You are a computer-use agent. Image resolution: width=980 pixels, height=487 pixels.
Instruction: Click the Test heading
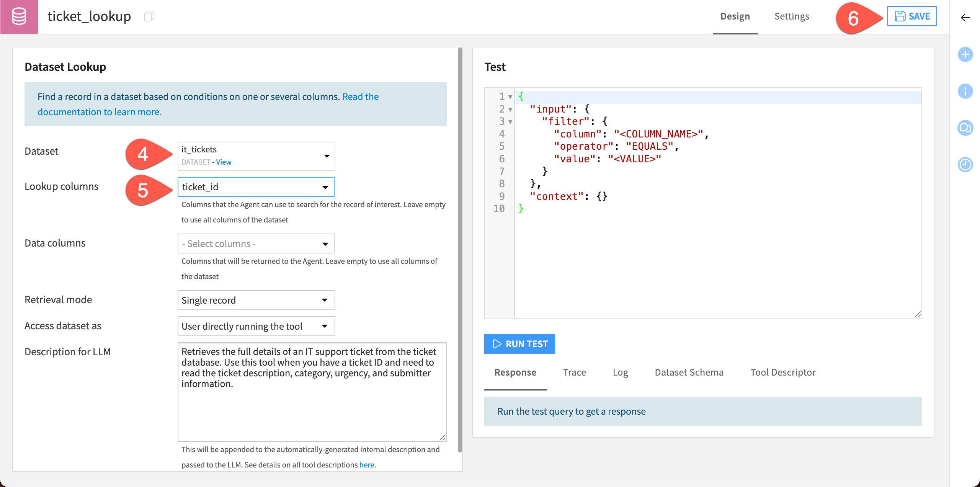tap(495, 67)
